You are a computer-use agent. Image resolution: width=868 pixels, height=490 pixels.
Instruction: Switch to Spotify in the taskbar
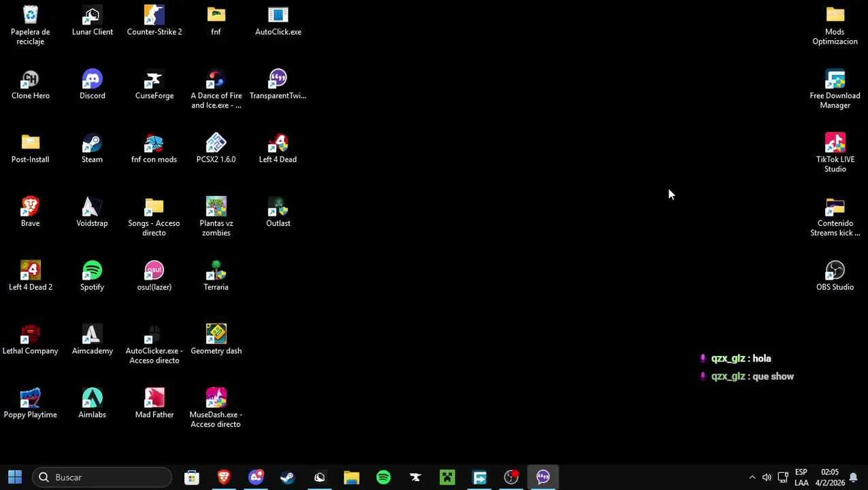383,477
